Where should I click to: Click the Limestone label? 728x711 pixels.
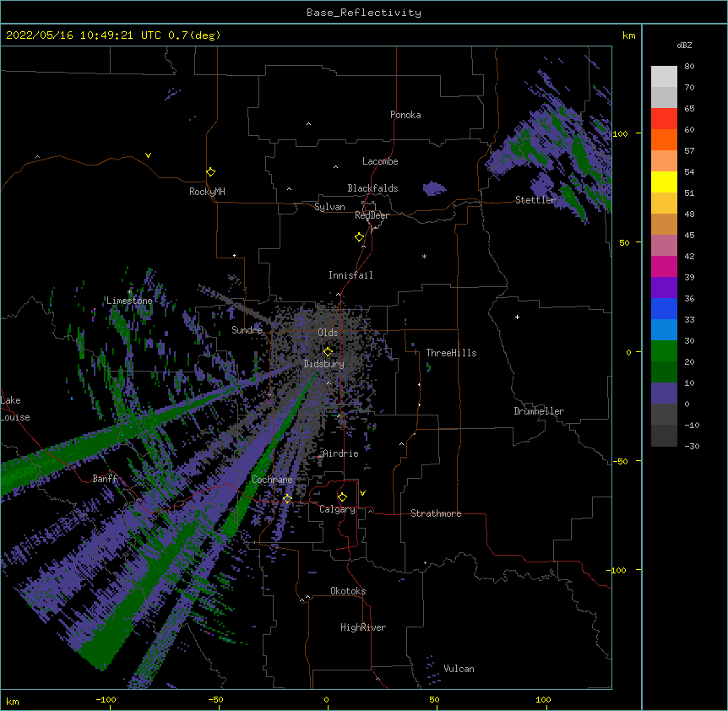coord(129,301)
